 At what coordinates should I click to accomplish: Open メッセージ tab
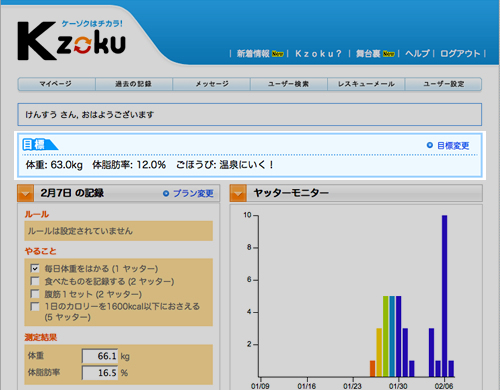pos(211,84)
